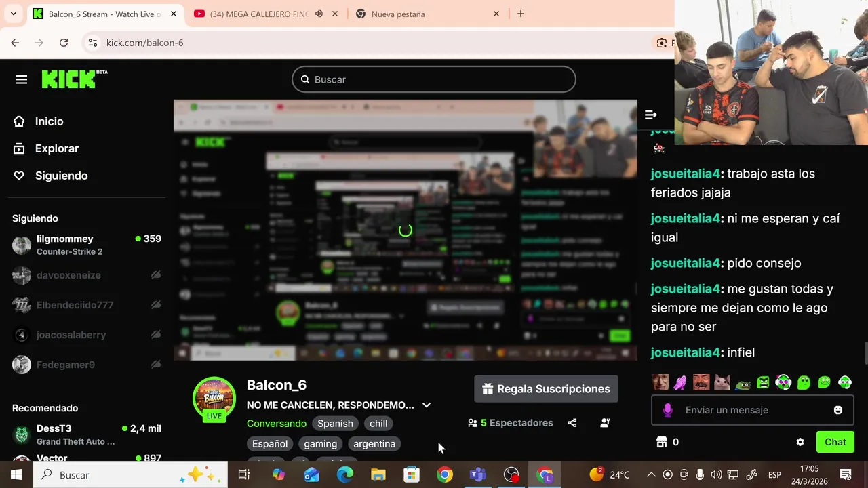This screenshot has height=488, width=868.
Task: Open davooxeneize offline channel
Action: [x=87, y=275]
